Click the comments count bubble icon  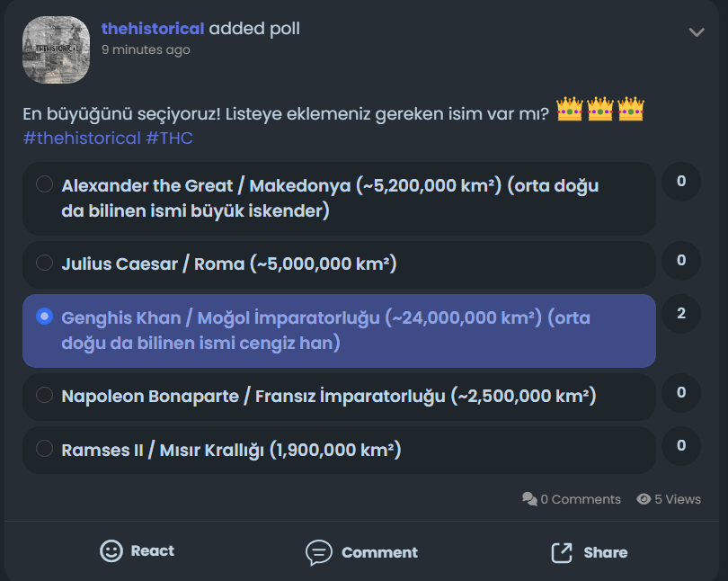[x=529, y=499]
